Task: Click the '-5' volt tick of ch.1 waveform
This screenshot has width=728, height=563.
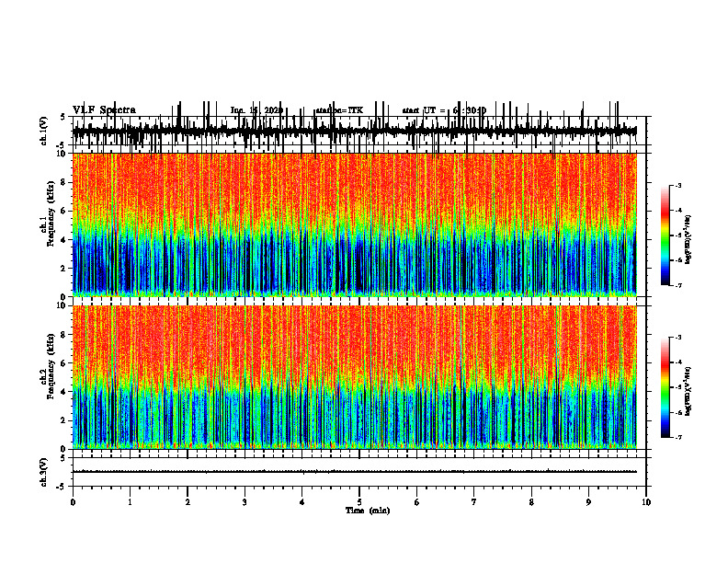Action: (62, 145)
